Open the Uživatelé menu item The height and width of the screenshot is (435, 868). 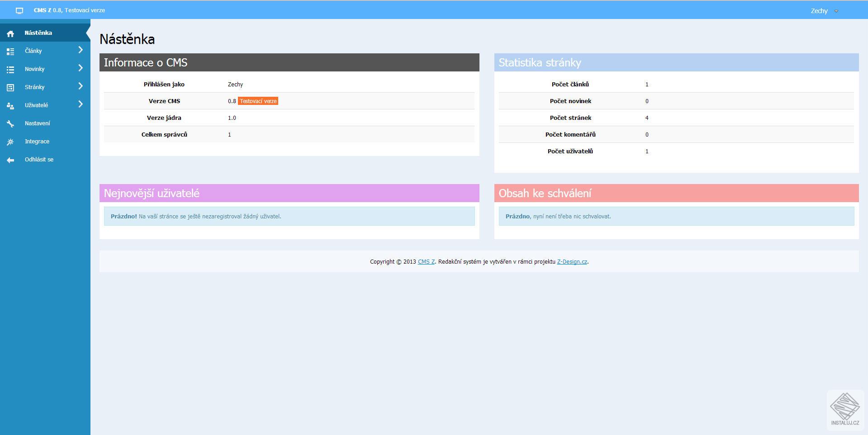(x=45, y=105)
